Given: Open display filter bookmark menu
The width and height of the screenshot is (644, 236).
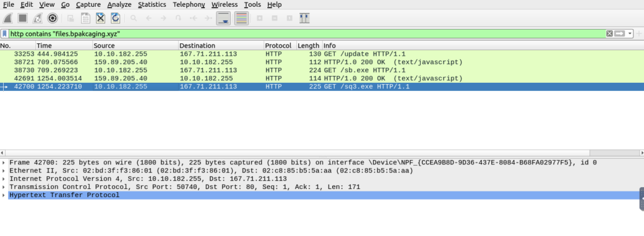Looking at the screenshot, I should pos(4,34).
